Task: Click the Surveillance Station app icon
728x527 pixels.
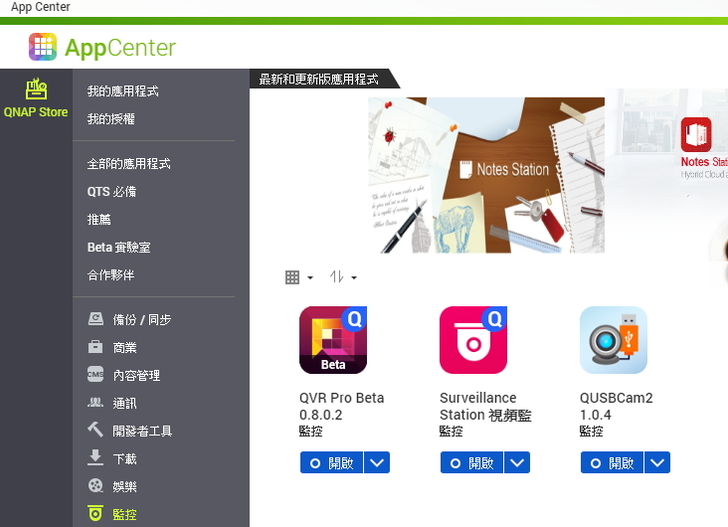Action: coord(473,340)
